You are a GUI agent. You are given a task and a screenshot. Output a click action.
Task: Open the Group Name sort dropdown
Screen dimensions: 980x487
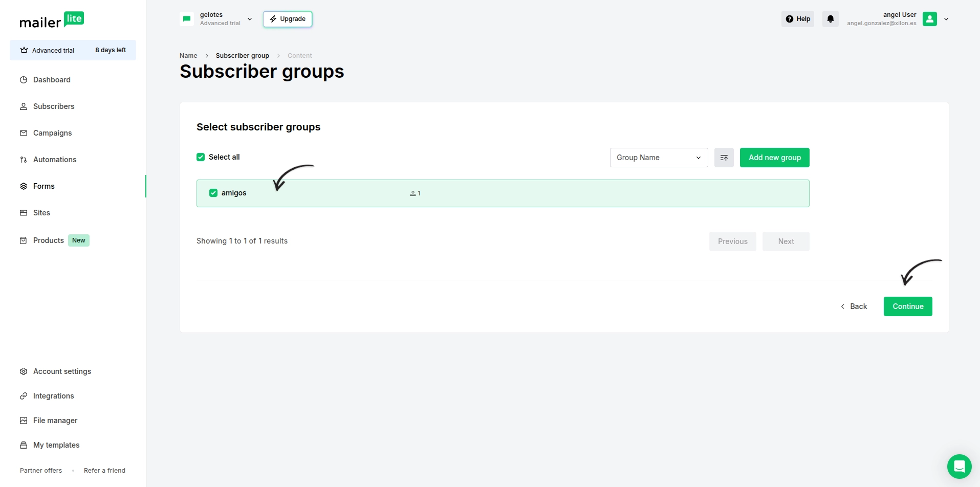pos(658,158)
